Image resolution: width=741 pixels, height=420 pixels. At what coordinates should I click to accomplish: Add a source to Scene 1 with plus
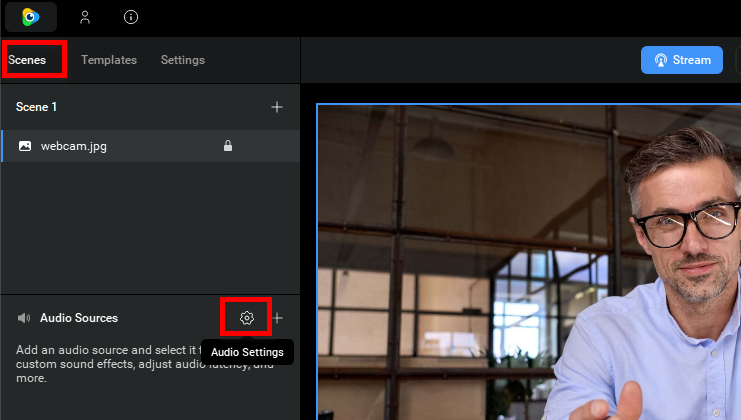(277, 107)
